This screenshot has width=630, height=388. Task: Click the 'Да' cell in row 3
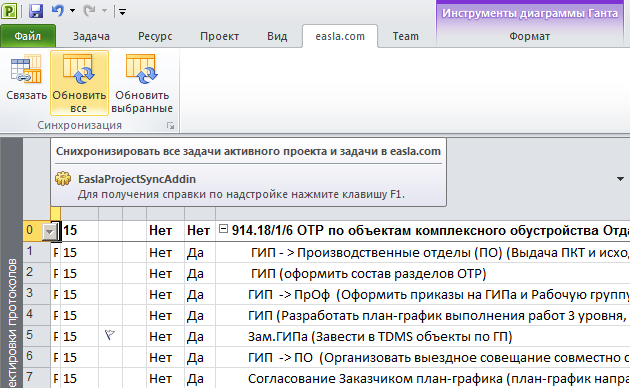point(200,294)
